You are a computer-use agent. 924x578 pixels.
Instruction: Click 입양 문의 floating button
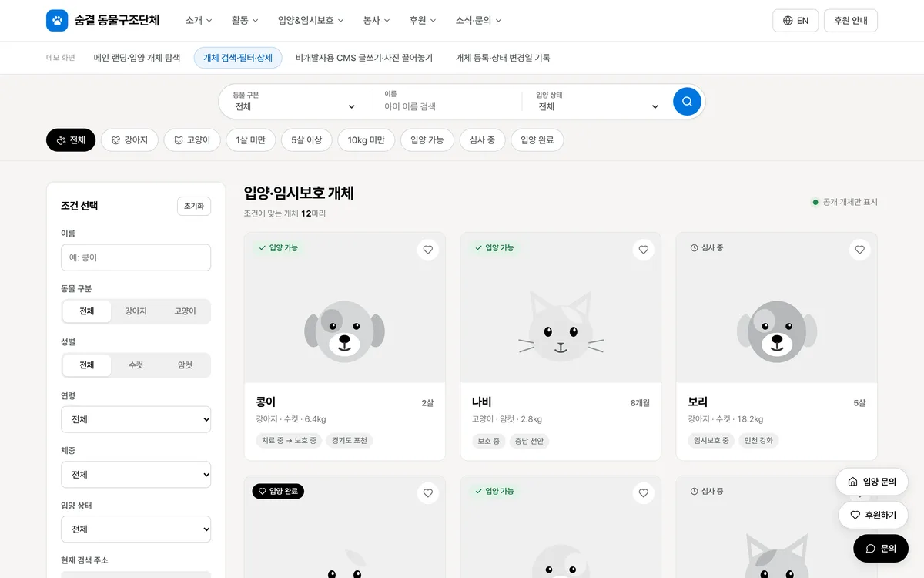pos(872,482)
